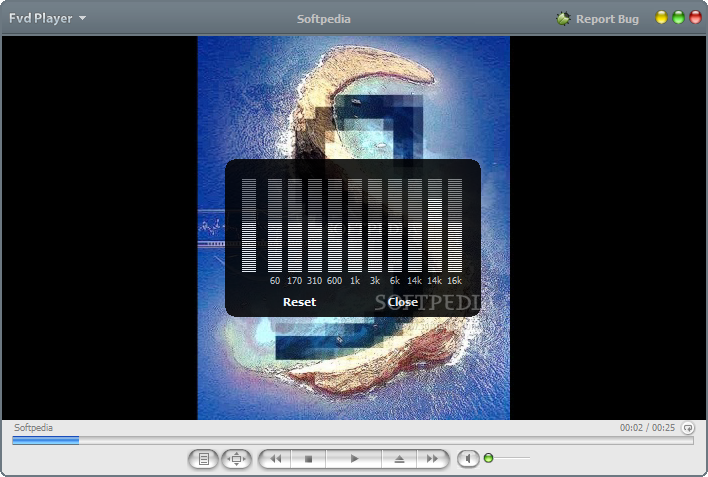The image size is (708, 477).
Task: Adjust the 16k equalizer band
Action: pyautogui.click(x=455, y=225)
